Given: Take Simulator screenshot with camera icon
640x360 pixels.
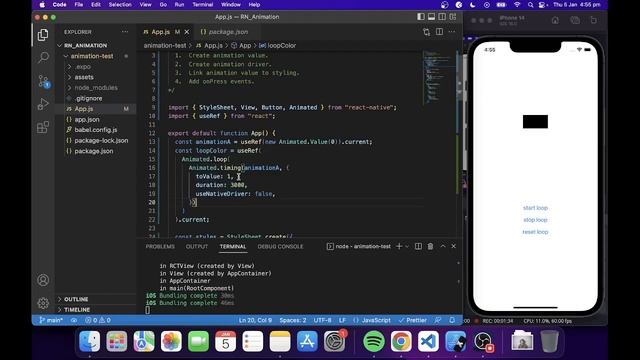Looking at the screenshot, I should point(575,20).
